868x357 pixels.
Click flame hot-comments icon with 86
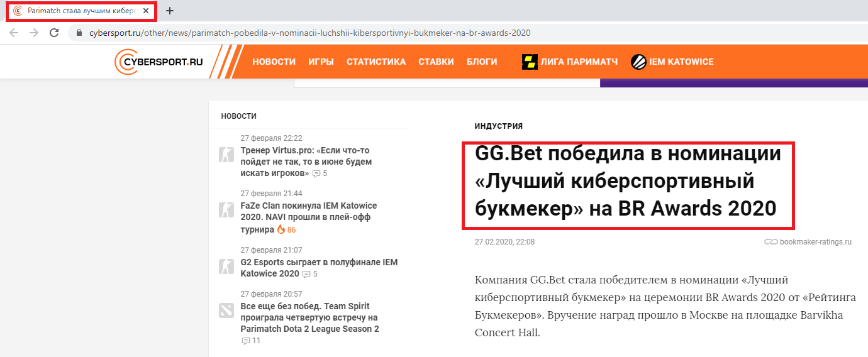[x=281, y=229]
